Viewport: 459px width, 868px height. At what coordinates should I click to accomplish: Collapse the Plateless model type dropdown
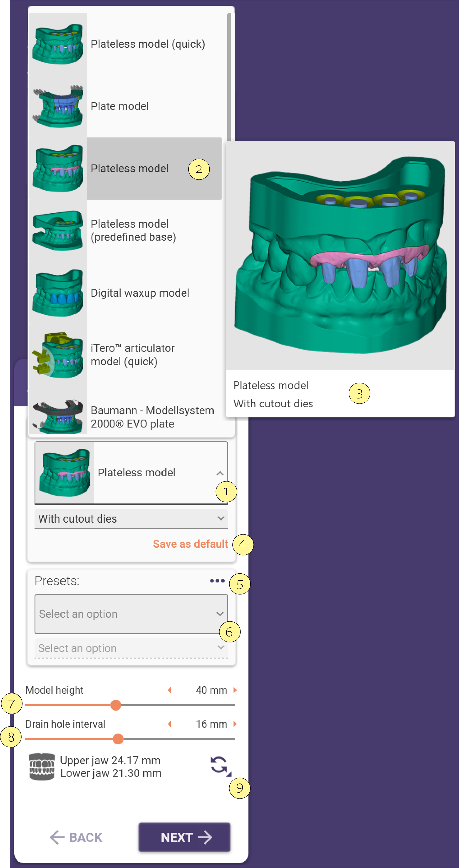click(x=131, y=473)
